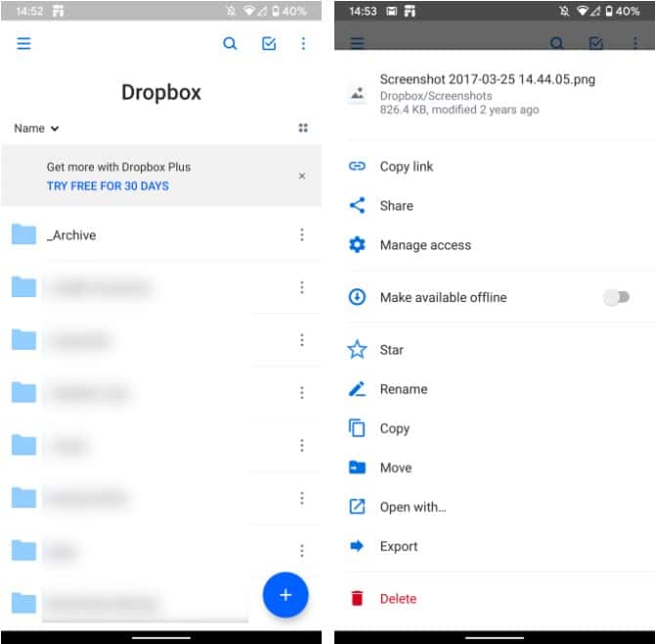Tap the red trash can icon
The height and width of the screenshot is (644, 655).
pos(357,598)
